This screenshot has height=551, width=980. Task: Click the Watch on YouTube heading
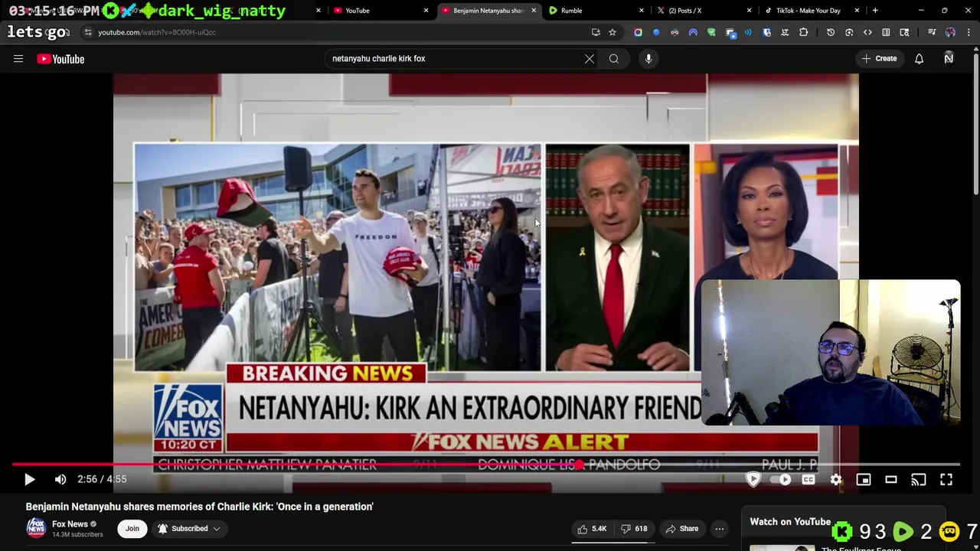(x=790, y=522)
